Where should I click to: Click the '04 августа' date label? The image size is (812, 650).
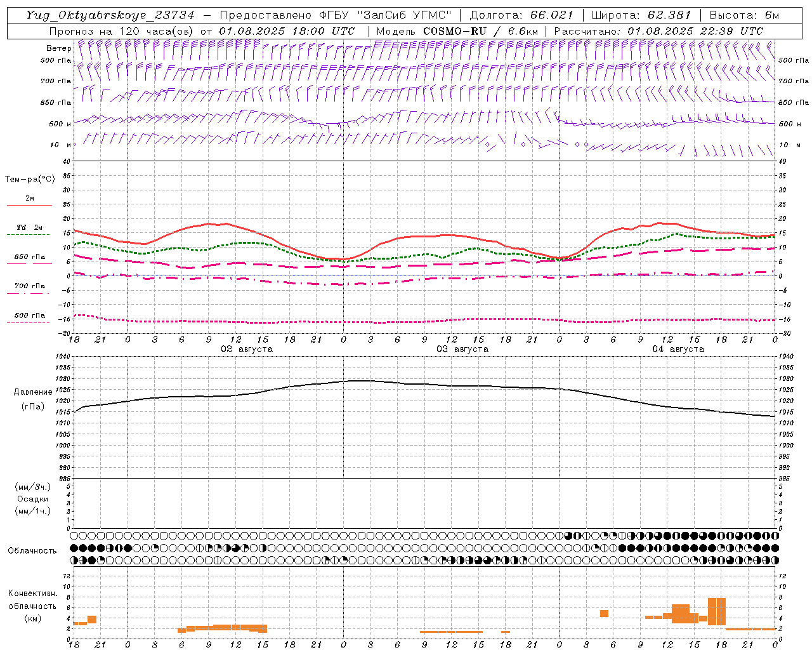pos(678,349)
